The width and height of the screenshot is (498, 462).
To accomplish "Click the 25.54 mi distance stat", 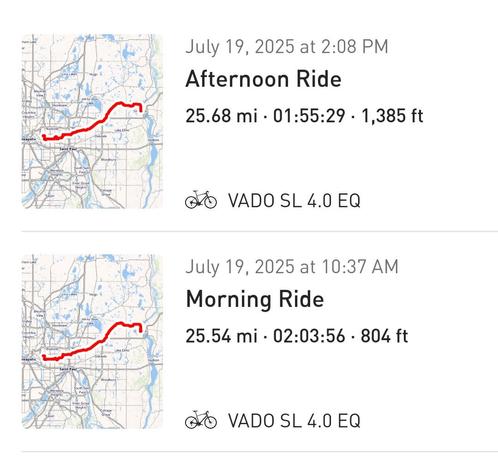I will point(221,336).
